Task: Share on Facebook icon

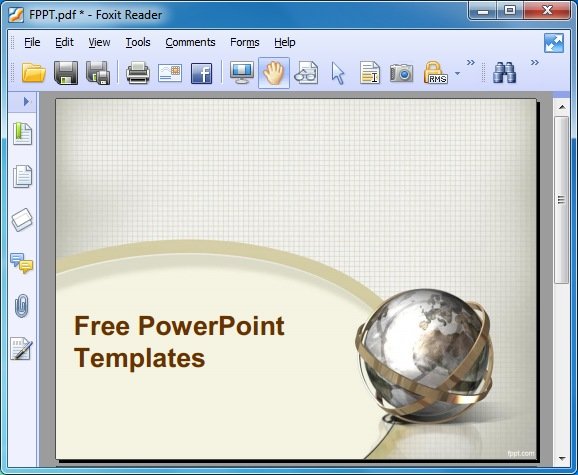Action: [202, 73]
